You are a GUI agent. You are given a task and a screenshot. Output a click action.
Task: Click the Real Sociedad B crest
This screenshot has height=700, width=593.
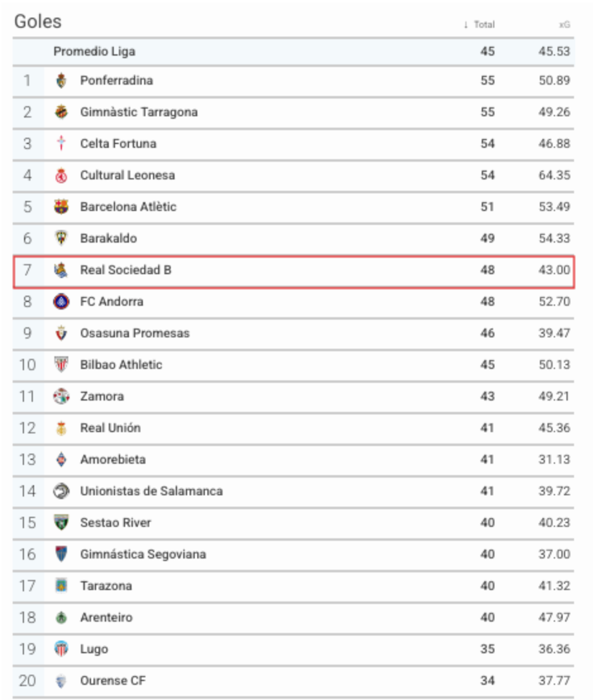tap(61, 270)
